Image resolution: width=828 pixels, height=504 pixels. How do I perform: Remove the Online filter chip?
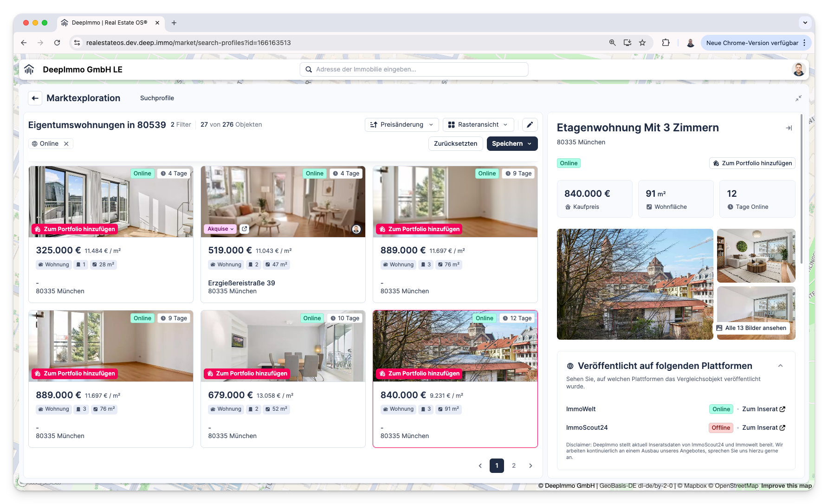pos(66,144)
